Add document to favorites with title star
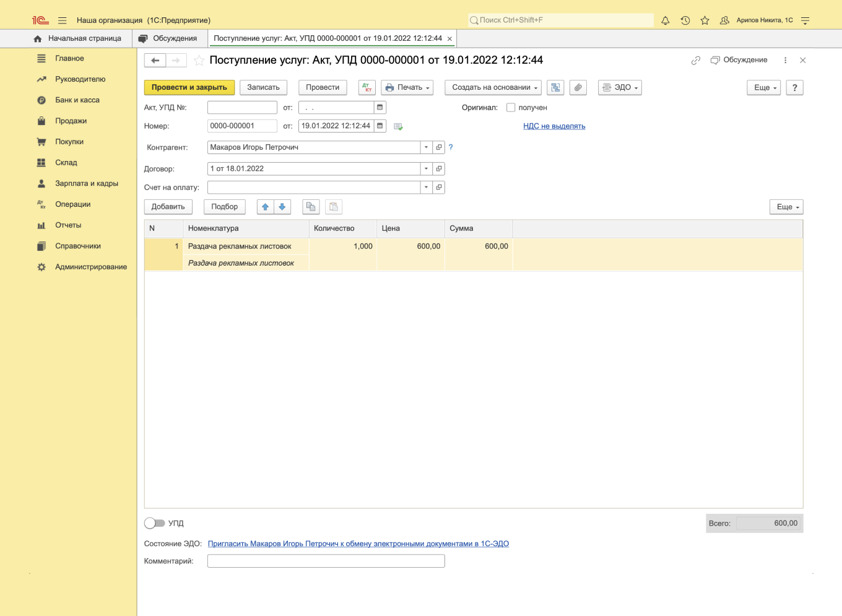 click(x=199, y=60)
